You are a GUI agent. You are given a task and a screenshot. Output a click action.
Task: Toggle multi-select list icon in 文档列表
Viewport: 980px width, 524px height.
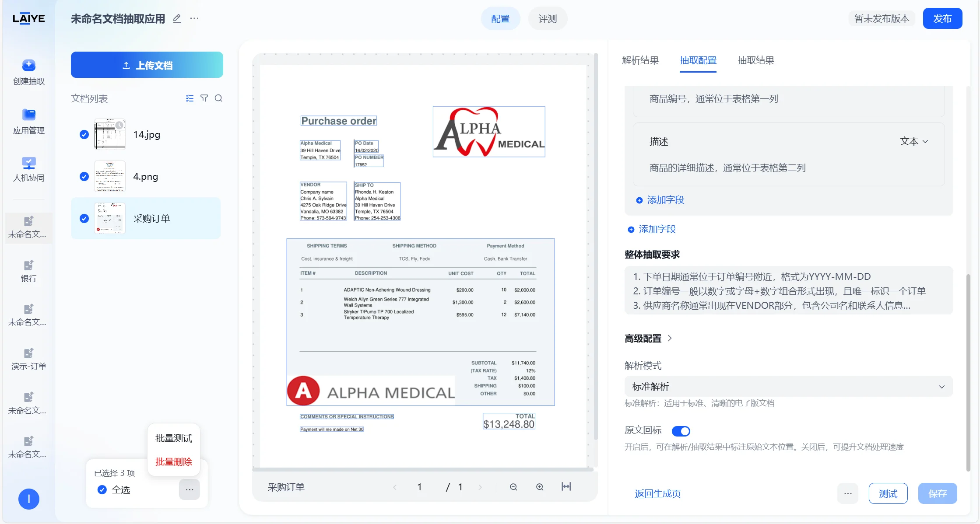tap(190, 98)
